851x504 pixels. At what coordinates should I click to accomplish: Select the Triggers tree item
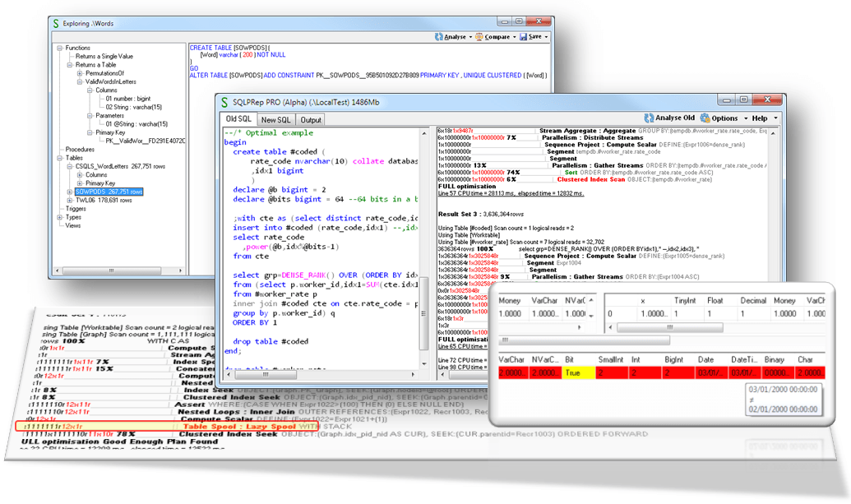(x=76, y=209)
